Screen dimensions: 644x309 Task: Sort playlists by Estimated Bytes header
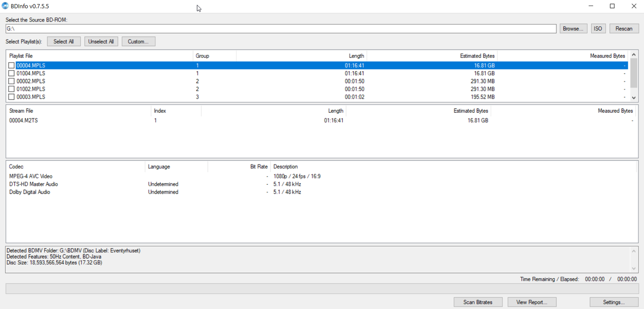(432, 56)
